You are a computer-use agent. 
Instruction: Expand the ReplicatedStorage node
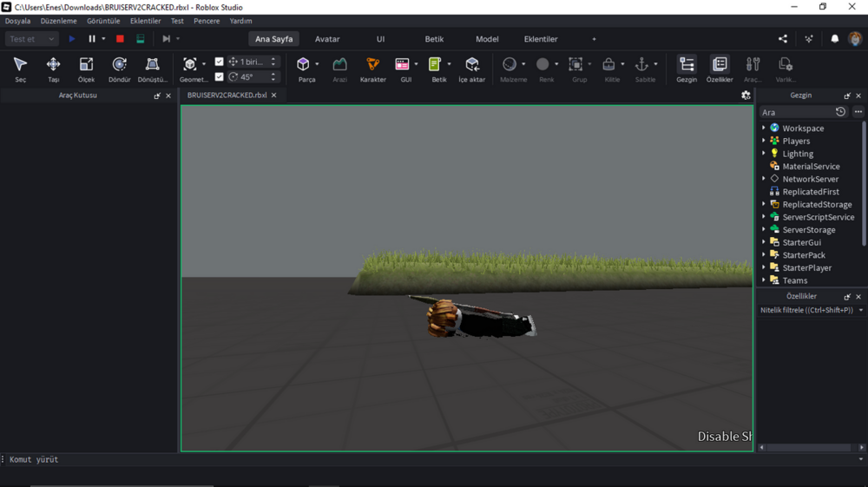point(764,204)
